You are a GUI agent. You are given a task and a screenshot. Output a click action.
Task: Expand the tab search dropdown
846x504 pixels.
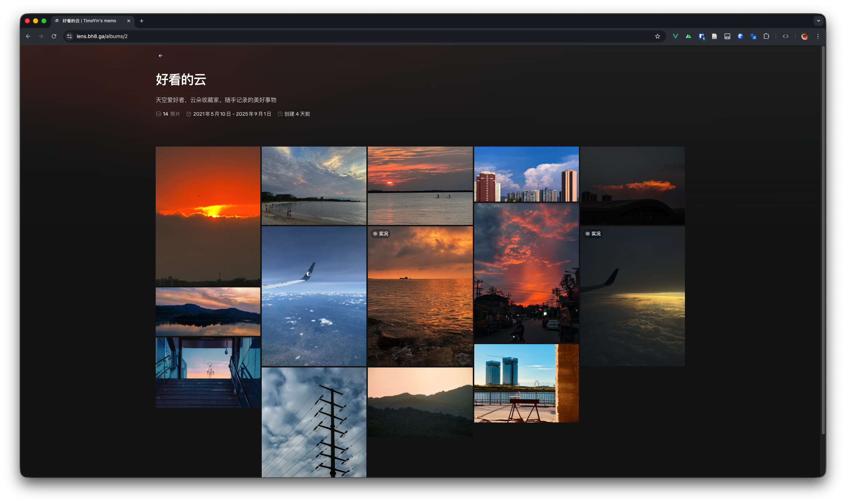pyautogui.click(x=818, y=21)
